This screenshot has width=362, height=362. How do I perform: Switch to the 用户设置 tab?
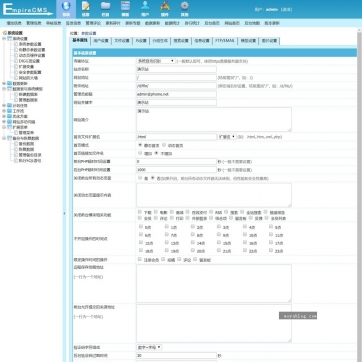[101, 41]
